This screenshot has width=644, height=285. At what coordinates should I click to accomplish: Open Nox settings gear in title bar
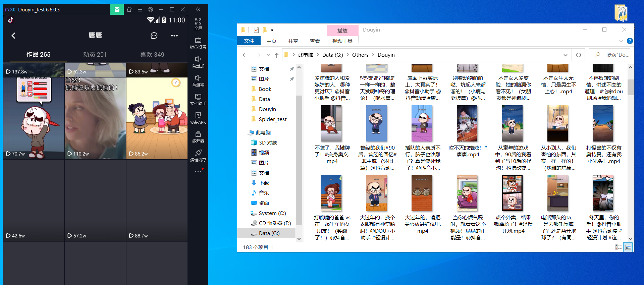pos(151,9)
